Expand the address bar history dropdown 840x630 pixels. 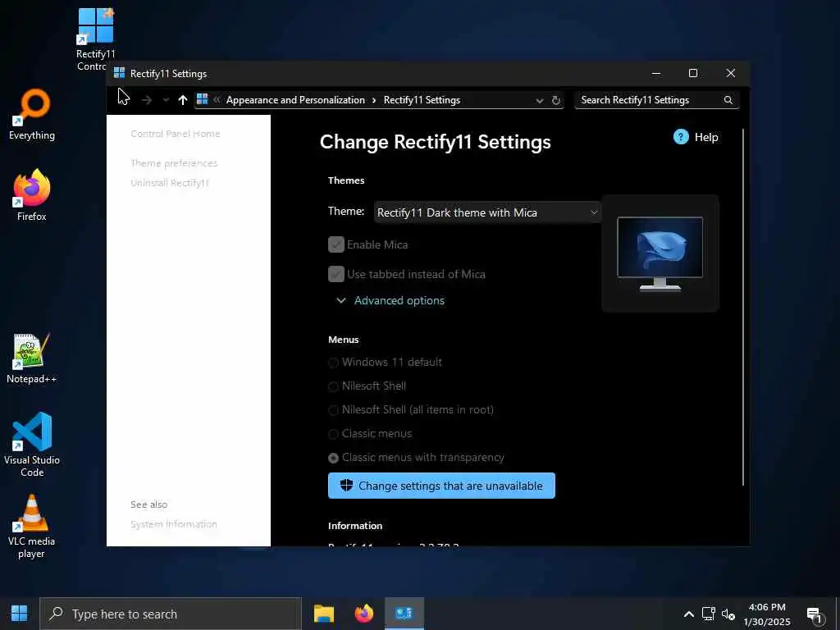point(540,101)
